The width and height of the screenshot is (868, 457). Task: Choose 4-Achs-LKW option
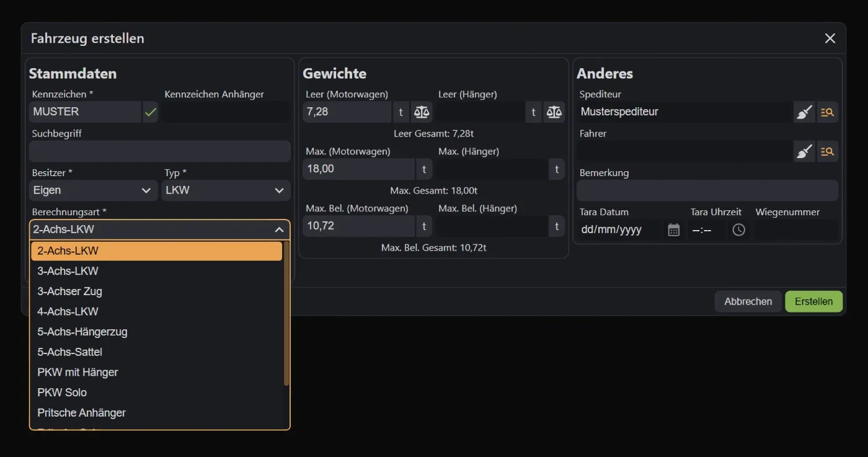157,312
